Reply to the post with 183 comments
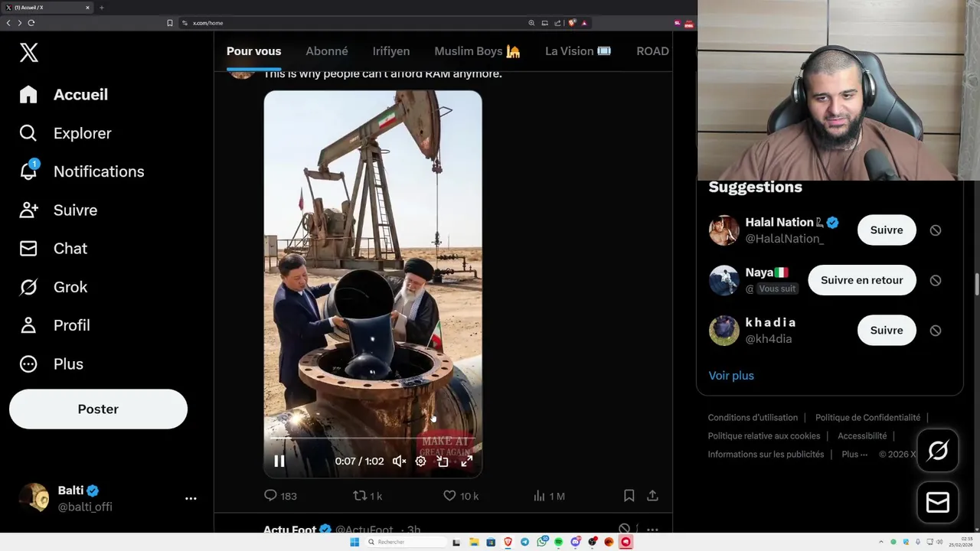 tap(280, 496)
